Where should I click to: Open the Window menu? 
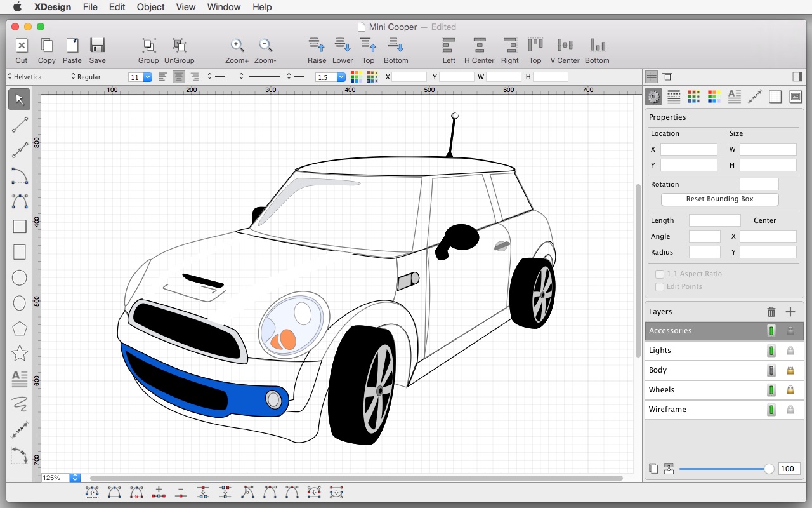[224, 7]
